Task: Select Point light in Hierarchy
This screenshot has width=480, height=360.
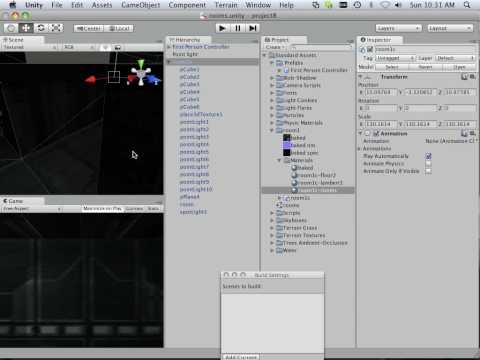Action: click(185, 54)
